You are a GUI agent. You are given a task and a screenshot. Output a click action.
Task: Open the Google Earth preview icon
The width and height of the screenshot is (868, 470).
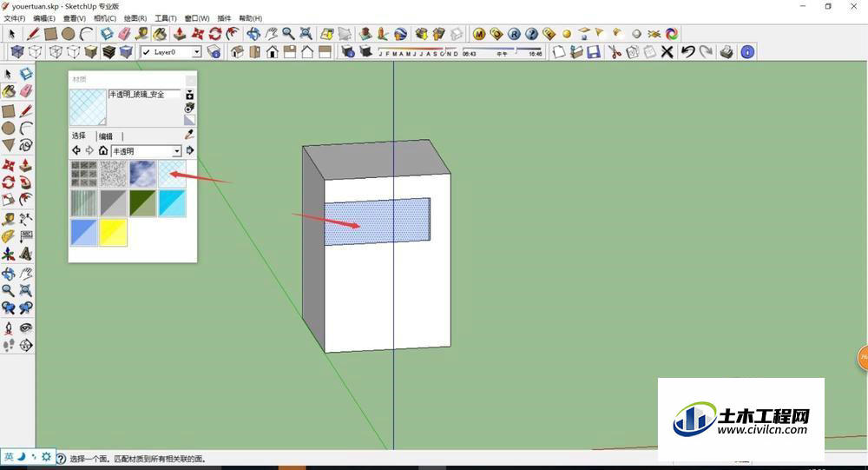[x=400, y=34]
